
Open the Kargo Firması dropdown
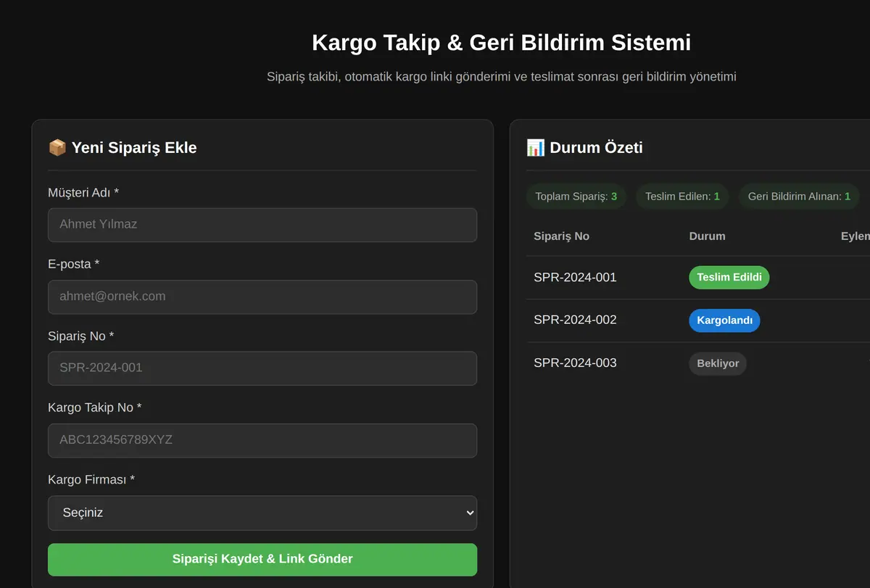click(262, 513)
